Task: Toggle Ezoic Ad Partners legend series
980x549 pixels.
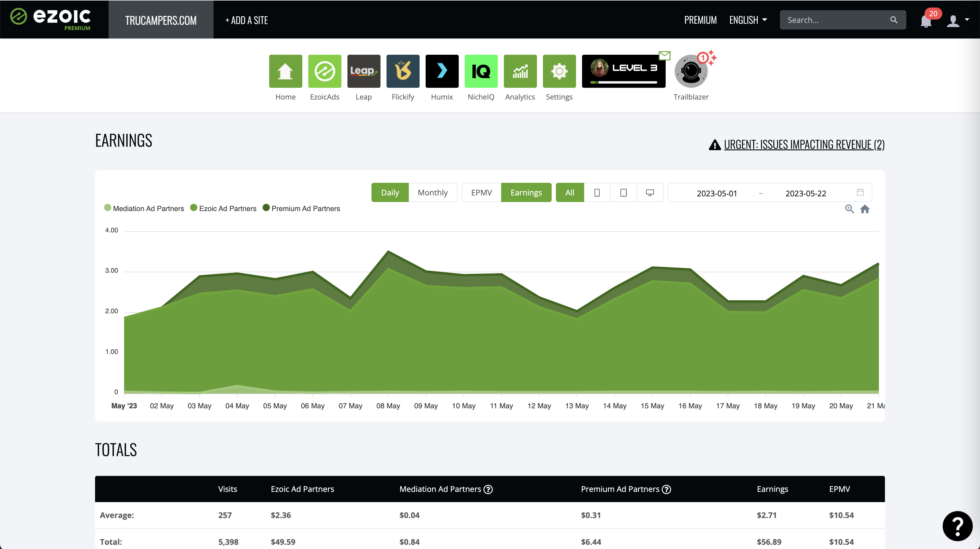Action: 223,208
